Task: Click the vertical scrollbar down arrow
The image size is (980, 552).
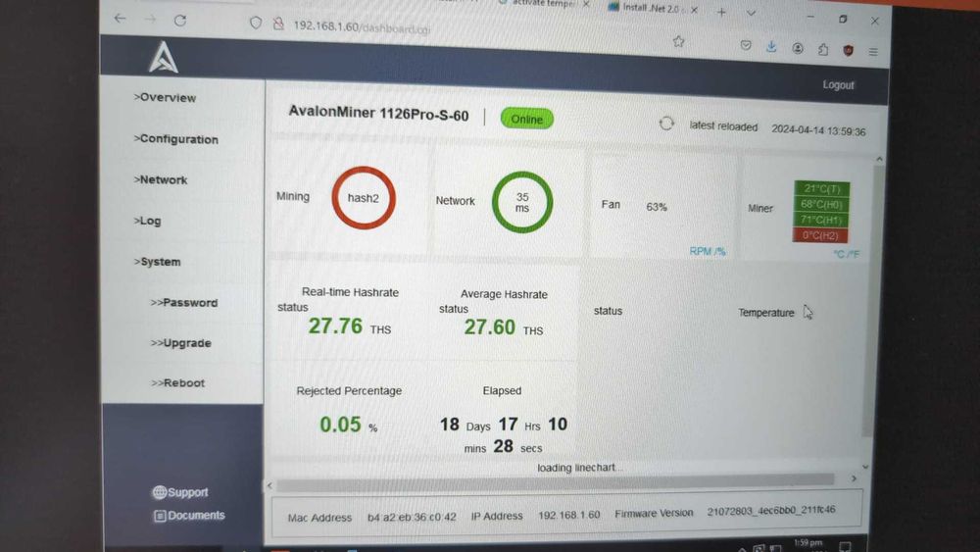Action: (x=865, y=467)
